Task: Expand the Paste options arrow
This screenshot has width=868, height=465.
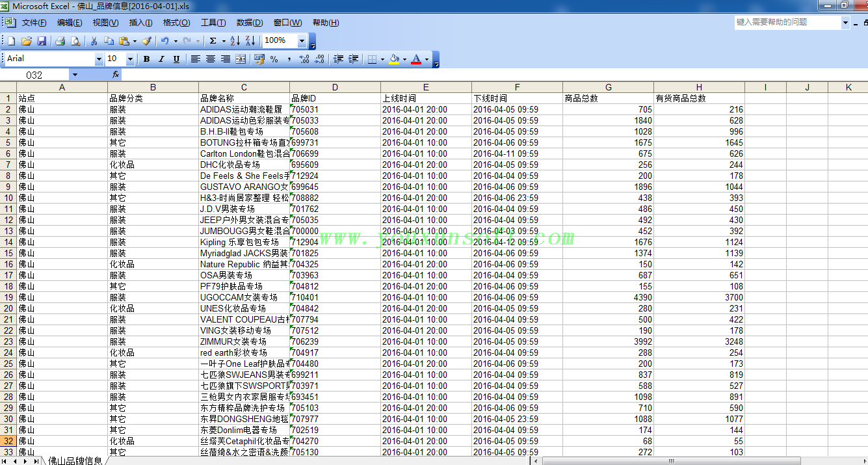Action: (134, 41)
